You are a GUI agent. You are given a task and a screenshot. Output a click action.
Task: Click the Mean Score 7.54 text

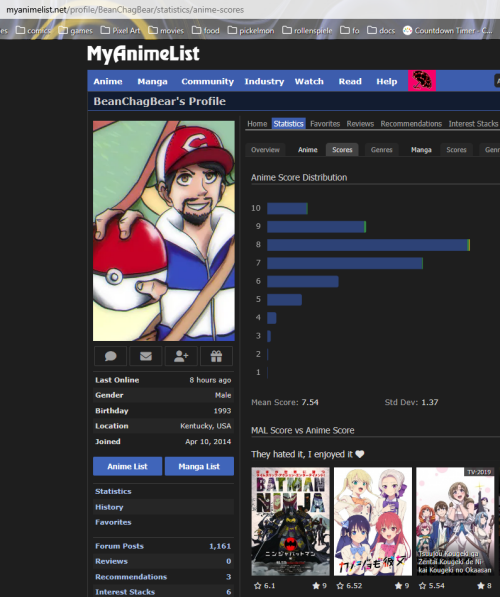pyautogui.click(x=284, y=402)
